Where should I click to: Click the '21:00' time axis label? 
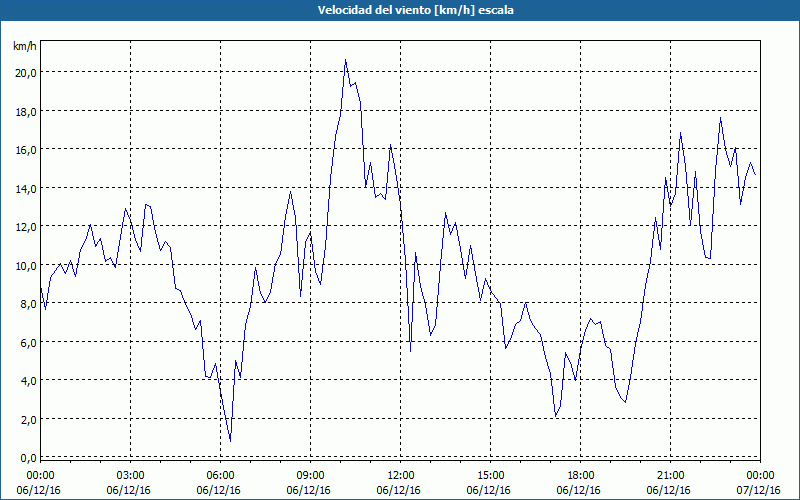tap(670, 476)
